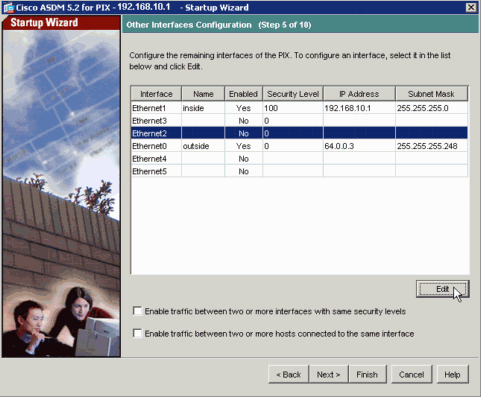The image size is (481, 397).
Task: Click the Enabled 'No' cell for Ethernet4
Action: pyautogui.click(x=243, y=159)
